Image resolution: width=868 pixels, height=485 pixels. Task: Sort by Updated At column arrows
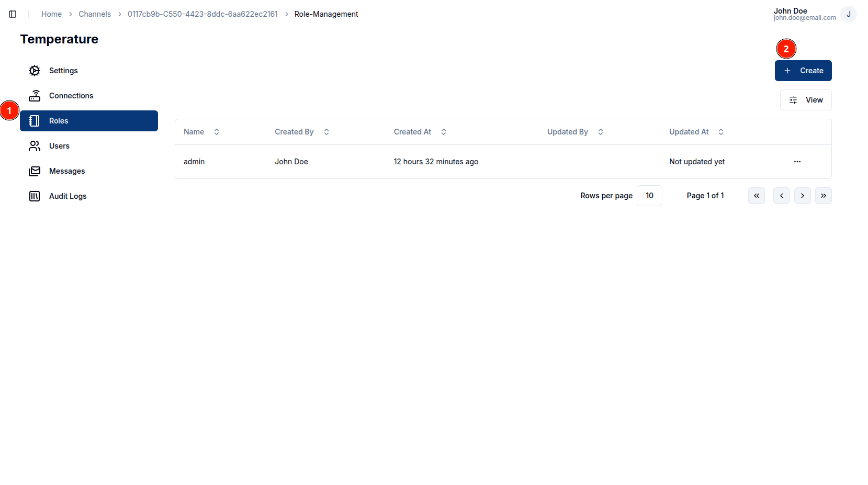point(721,132)
